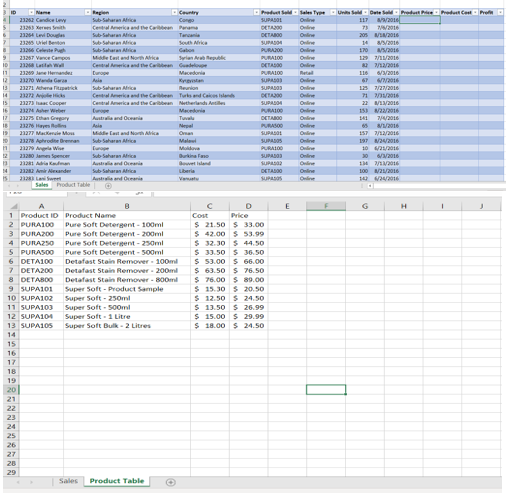Open the Sales Type filter dropdown

(333, 12)
